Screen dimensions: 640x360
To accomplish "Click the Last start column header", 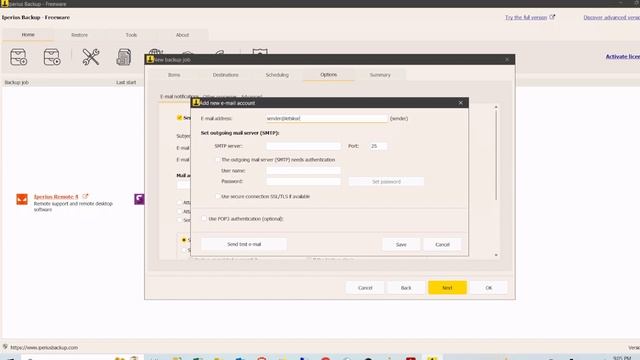I will (x=126, y=82).
